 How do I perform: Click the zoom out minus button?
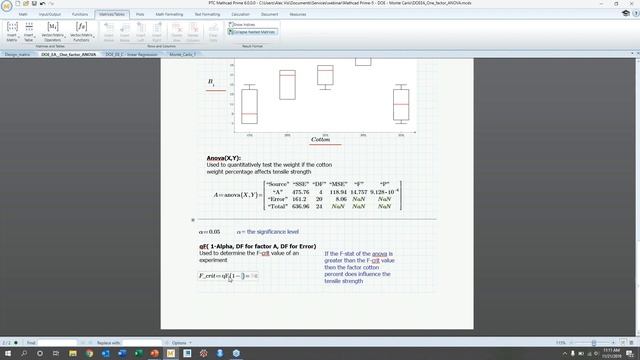571,343
